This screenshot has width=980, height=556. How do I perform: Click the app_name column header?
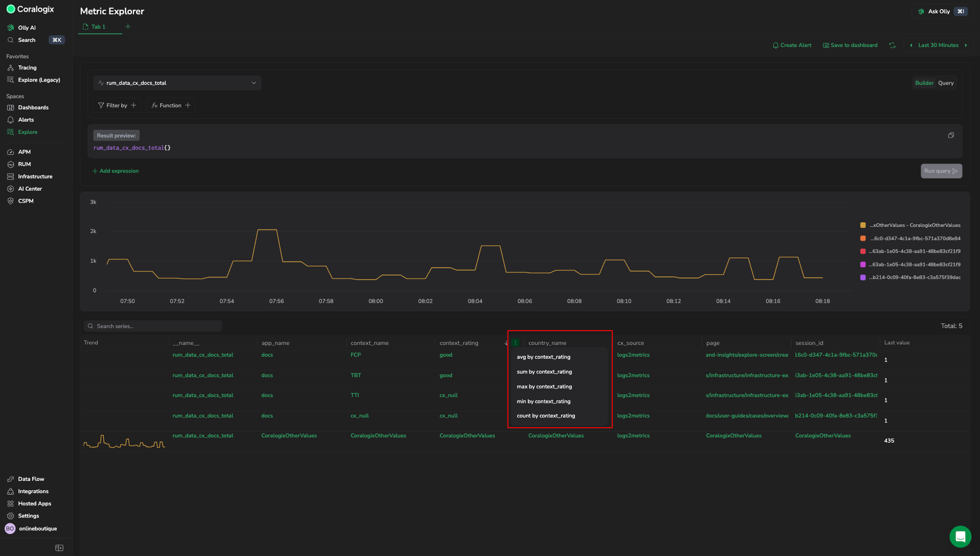(275, 343)
